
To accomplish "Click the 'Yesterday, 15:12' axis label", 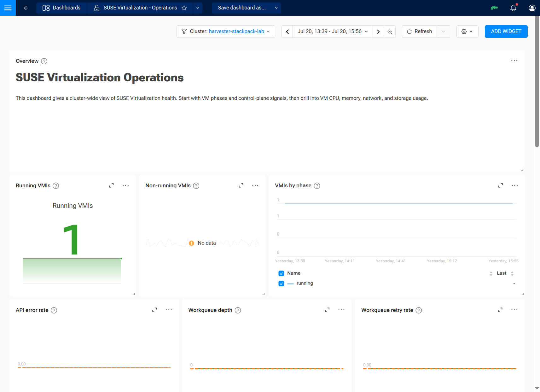I will coord(442,261).
